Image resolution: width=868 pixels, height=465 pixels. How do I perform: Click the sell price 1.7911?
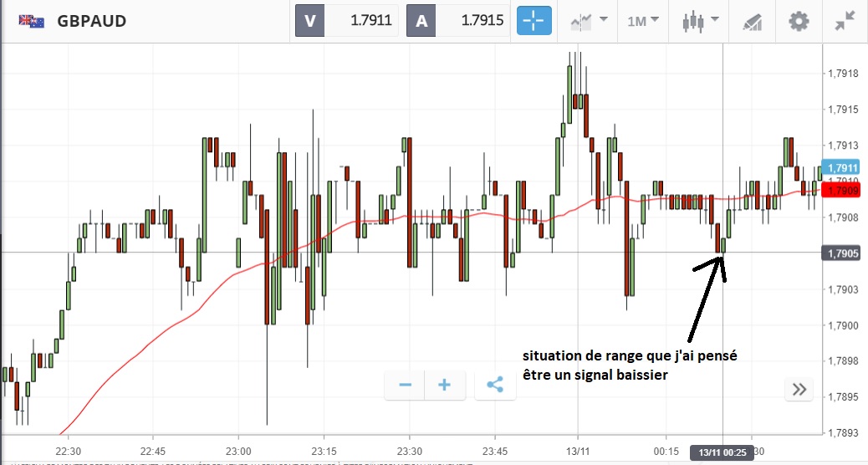tap(371, 20)
